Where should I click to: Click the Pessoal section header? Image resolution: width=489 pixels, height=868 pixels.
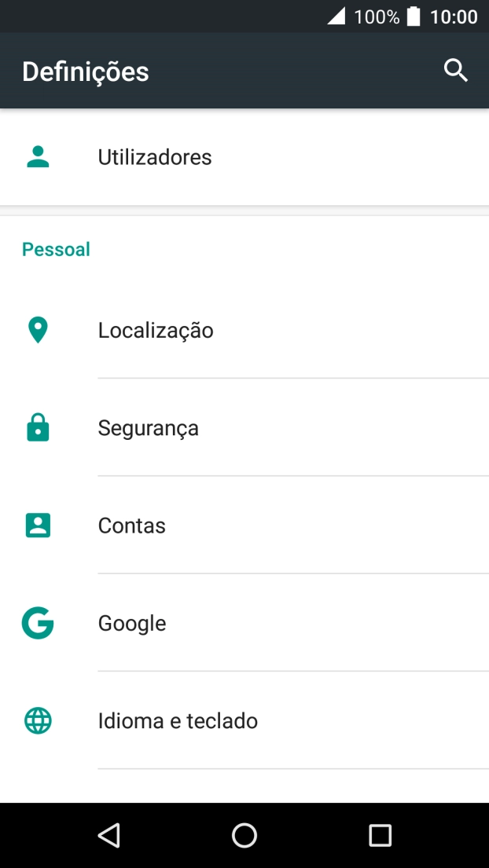(x=55, y=248)
